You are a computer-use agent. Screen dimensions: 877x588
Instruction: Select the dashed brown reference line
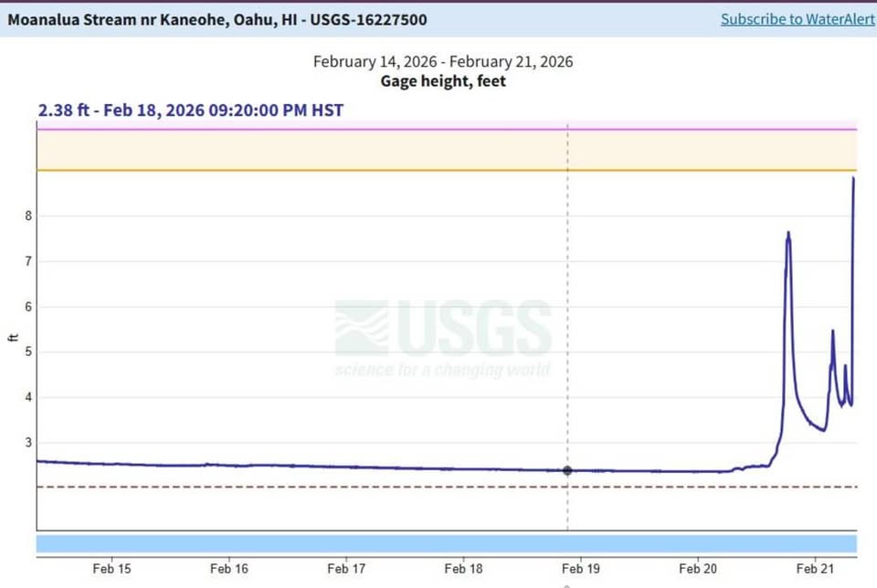pos(447,487)
